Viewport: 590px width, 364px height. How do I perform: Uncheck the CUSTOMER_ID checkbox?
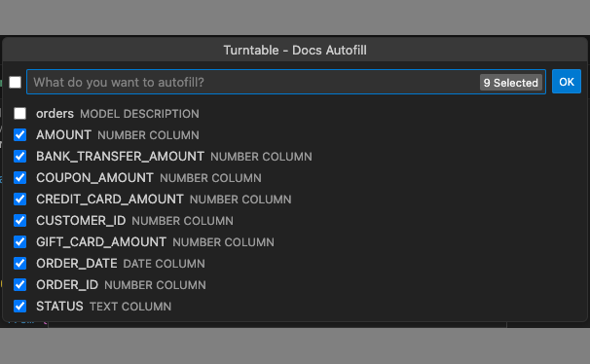(19, 220)
